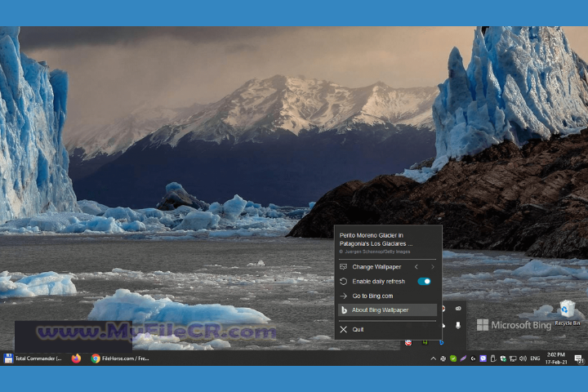Switch to previous wallpaper with left chevron
This screenshot has width=588, height=392.
(x=416, y=267)
